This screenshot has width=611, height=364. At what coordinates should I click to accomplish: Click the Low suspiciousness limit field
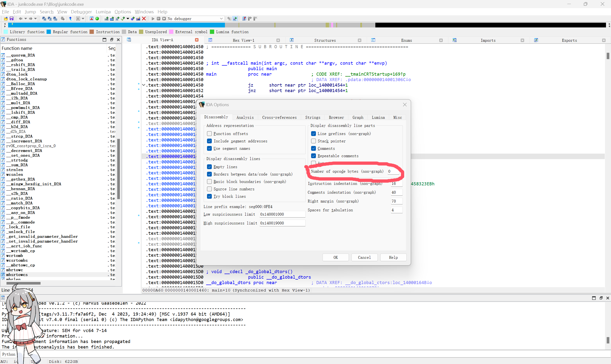click(x=282, y=214)
